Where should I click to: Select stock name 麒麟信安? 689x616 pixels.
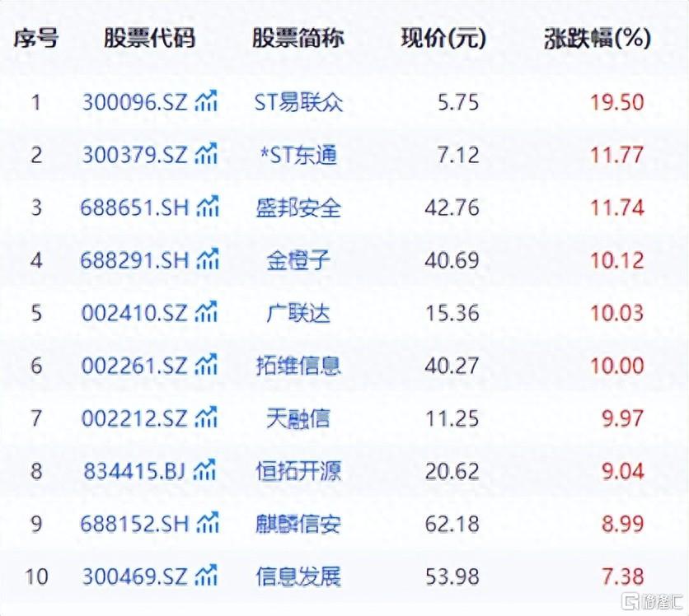click(298, 524)
